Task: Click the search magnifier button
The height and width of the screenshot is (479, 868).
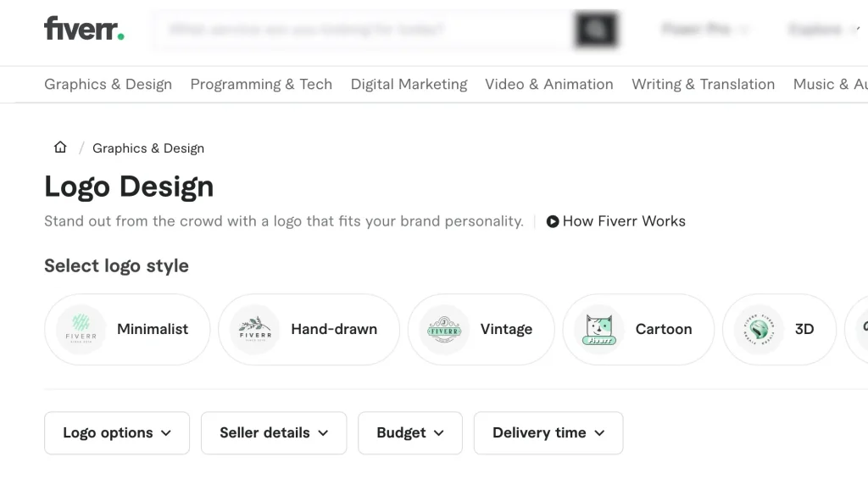Action: point(597,30)
